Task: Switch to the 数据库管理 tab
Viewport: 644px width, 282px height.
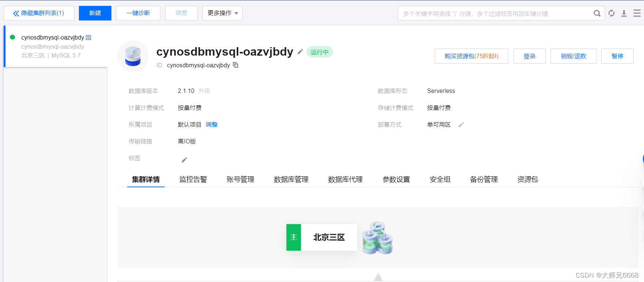Action: [x=291, y=179]
